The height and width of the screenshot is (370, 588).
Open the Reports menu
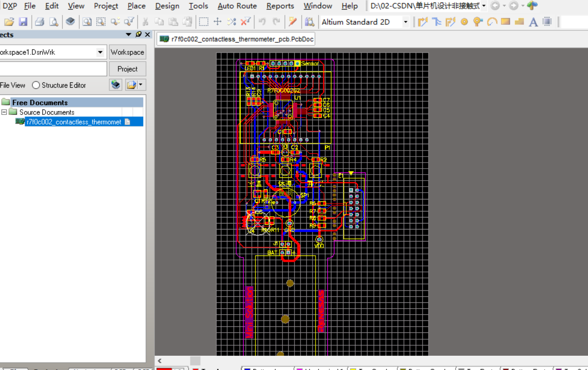pyautogui.click(x=280, y=6)
